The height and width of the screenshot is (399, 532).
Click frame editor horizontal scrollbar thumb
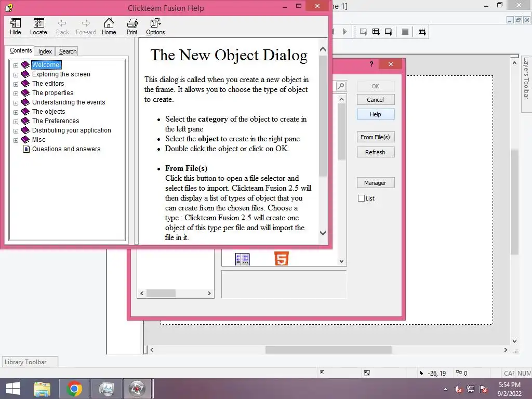click(329, 350)
